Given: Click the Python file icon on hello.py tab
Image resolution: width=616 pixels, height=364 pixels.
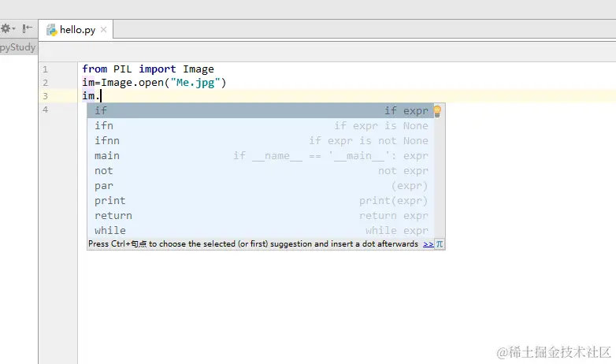Looking at the screenshot, I should tap(51, 30).
